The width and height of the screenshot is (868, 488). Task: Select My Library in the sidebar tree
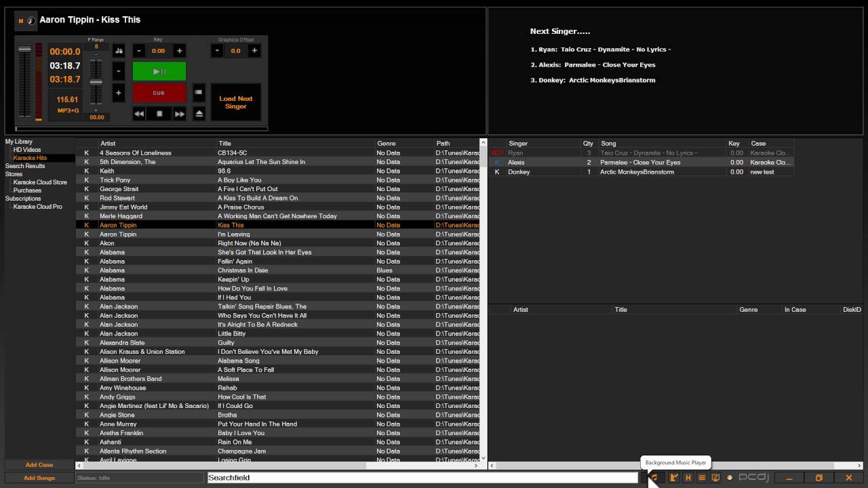pyautogui.click(x=19, y=142)
